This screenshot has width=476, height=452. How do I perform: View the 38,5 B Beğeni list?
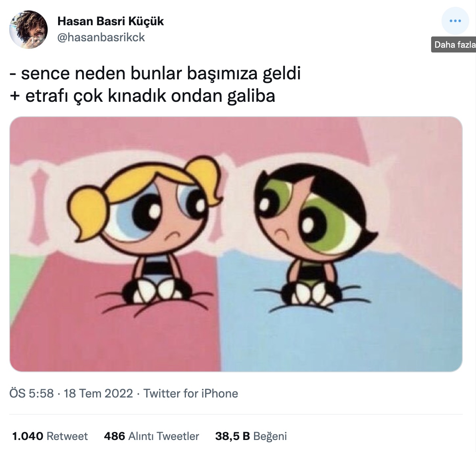point(251,436)
